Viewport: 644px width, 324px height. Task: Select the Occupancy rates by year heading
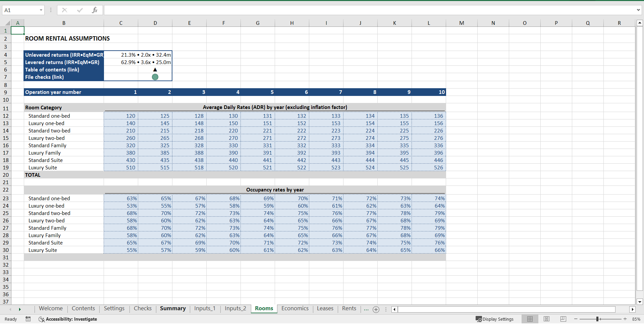pos(275,190)
